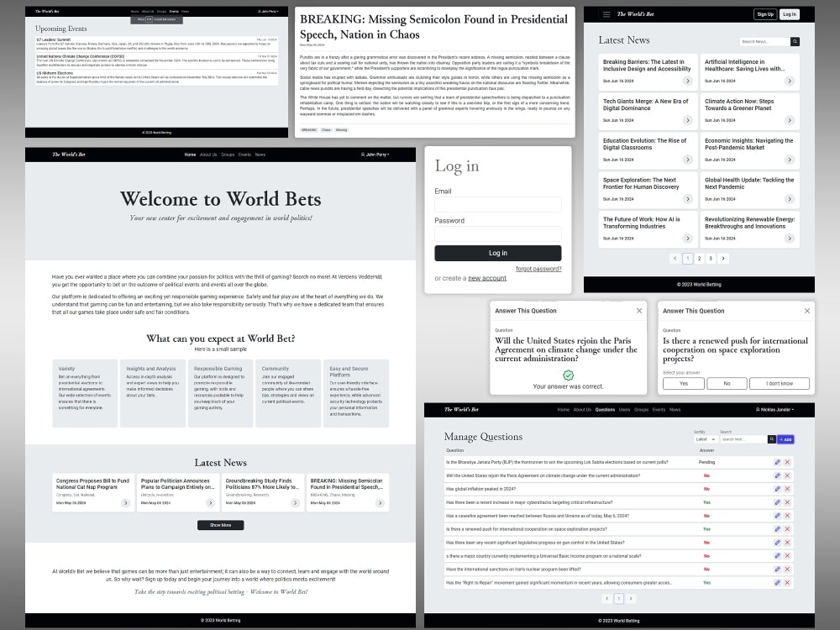Image resolution: width=840 pixels, height=630 pixels.
Task: Go to next page of Manage Questions
Action: [631, 598]
